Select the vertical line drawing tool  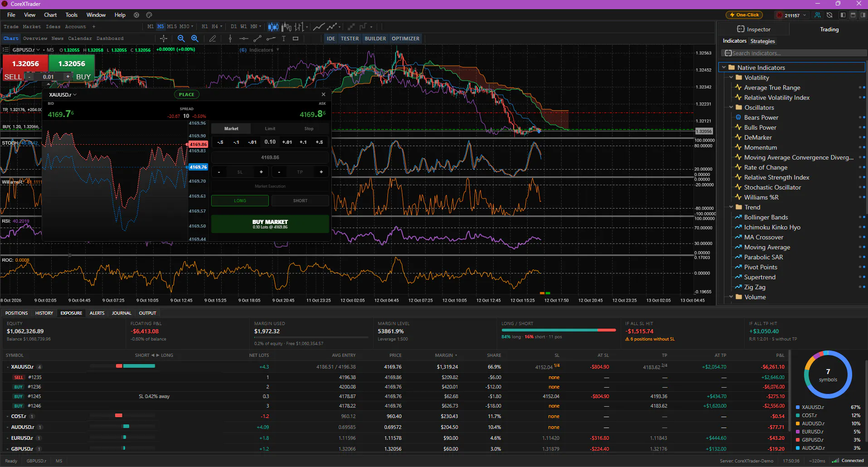click(230, 39)
